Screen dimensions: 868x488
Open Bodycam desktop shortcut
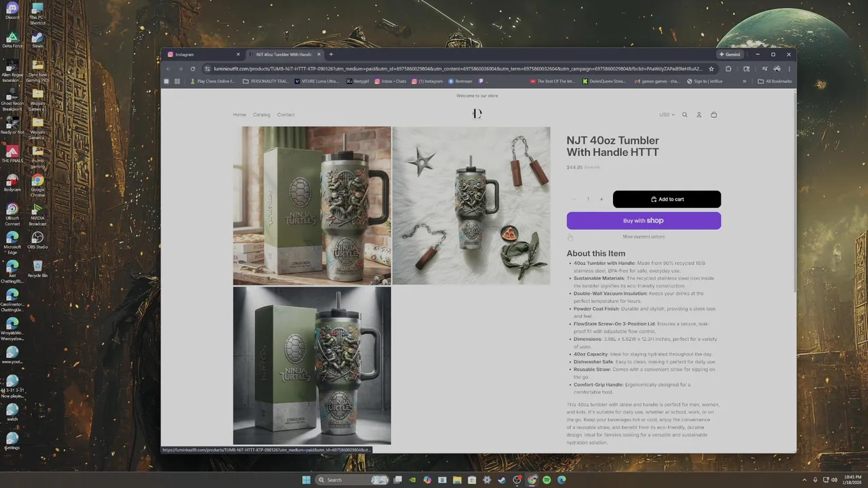(12, 183)
